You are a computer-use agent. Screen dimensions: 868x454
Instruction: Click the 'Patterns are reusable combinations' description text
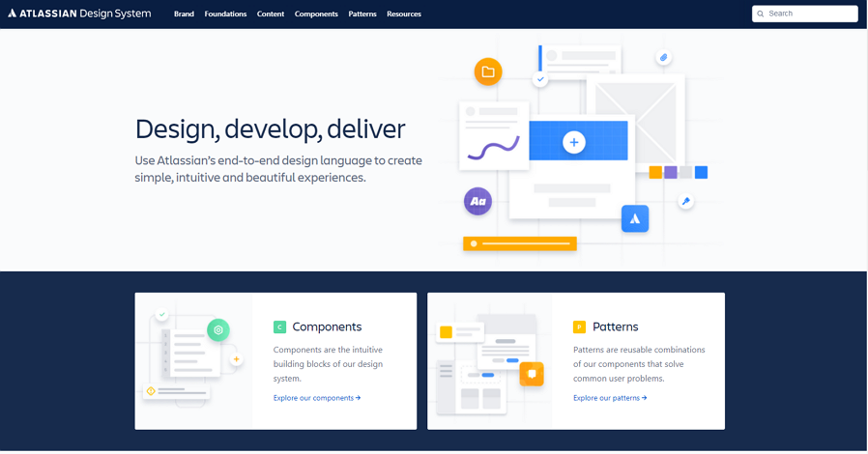tap(639, 364)
